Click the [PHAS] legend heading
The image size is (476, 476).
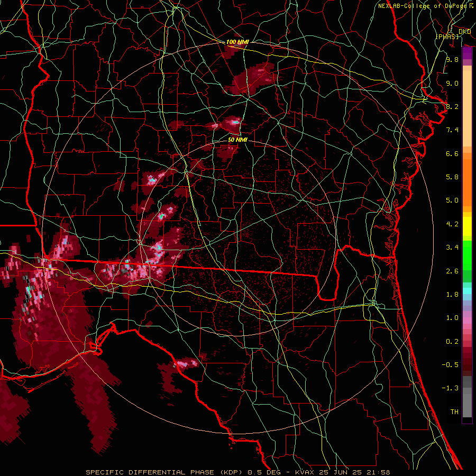[x=447, y=36]
